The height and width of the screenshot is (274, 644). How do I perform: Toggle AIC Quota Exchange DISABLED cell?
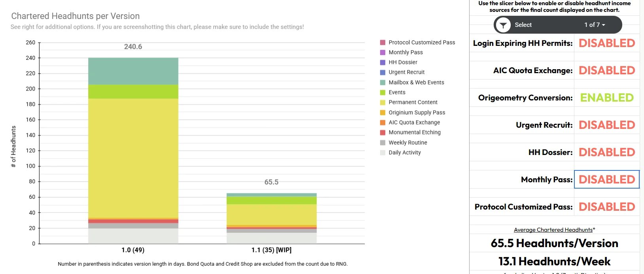click(x=607, y=70)
